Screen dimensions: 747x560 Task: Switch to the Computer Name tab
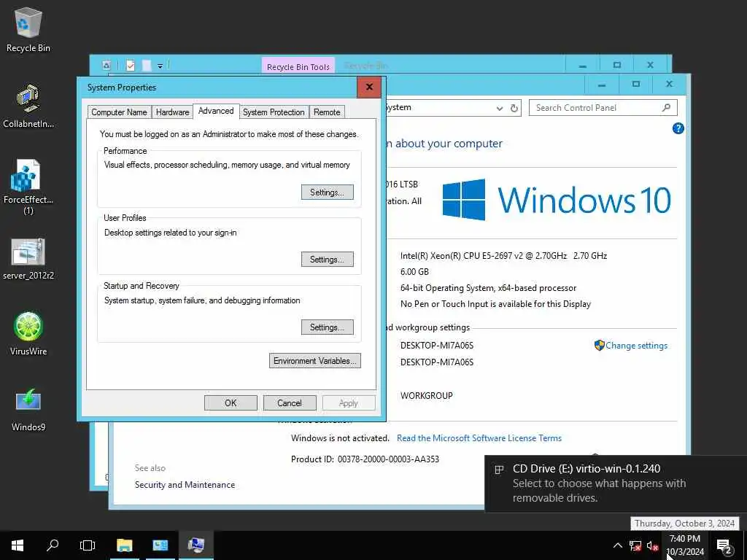119,112
